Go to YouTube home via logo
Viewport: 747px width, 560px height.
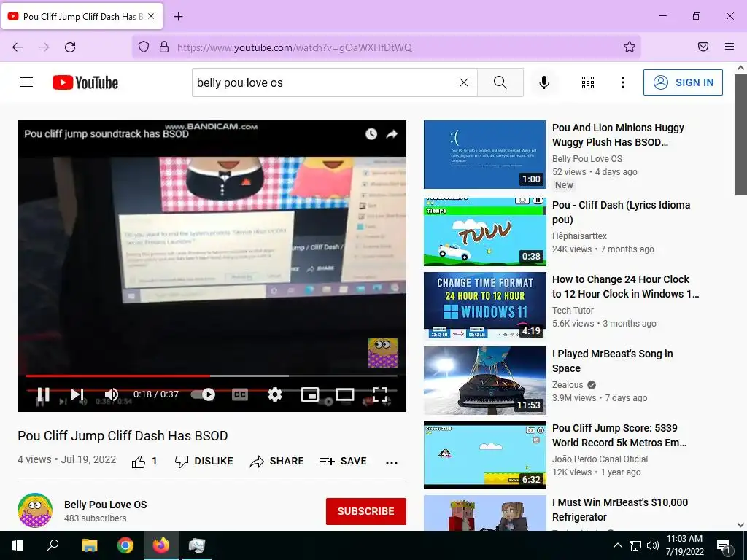click(85, 82)
